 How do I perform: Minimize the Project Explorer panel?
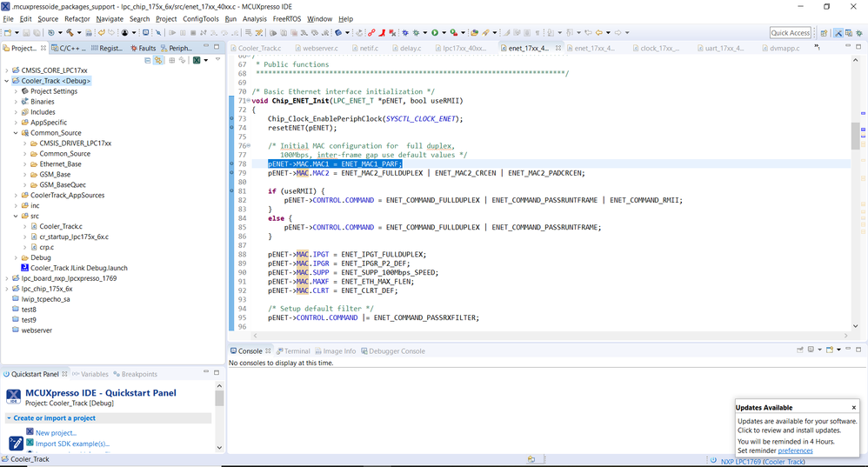pos(206,46)
